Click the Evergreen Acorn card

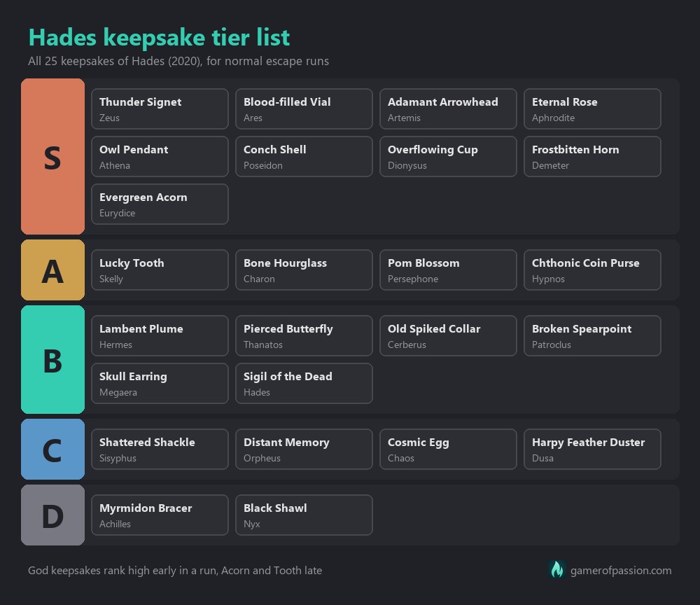point(160,204)
